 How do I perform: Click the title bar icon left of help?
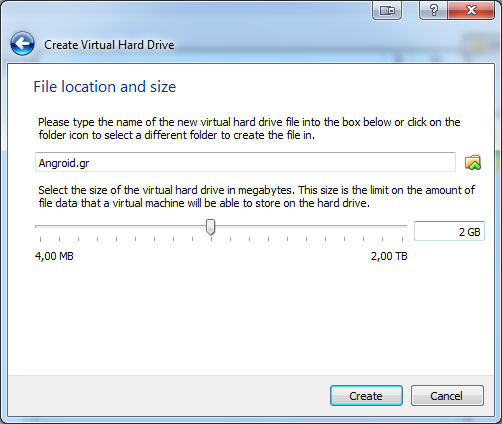(x=387, y=10)
